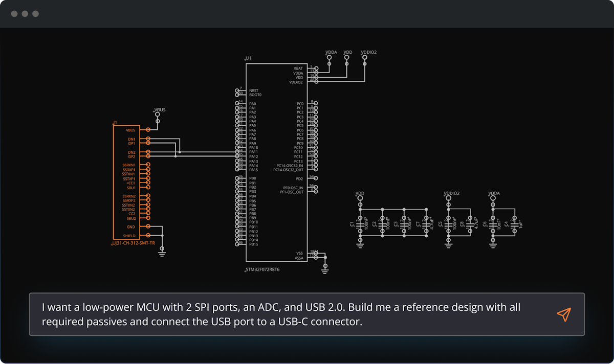Viewport: 614px width, 364px height.
Task: Focus the design prompt text field
Action: (292, 314)
